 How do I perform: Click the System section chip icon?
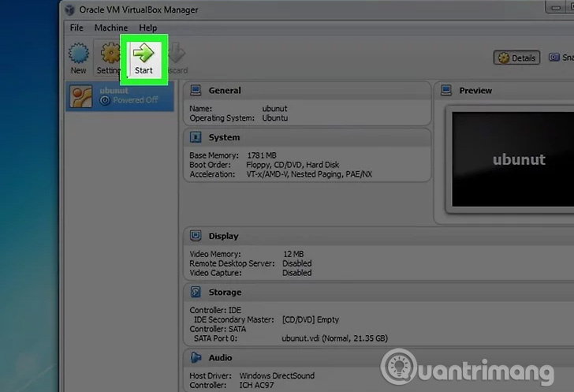[x=196, y=137]
